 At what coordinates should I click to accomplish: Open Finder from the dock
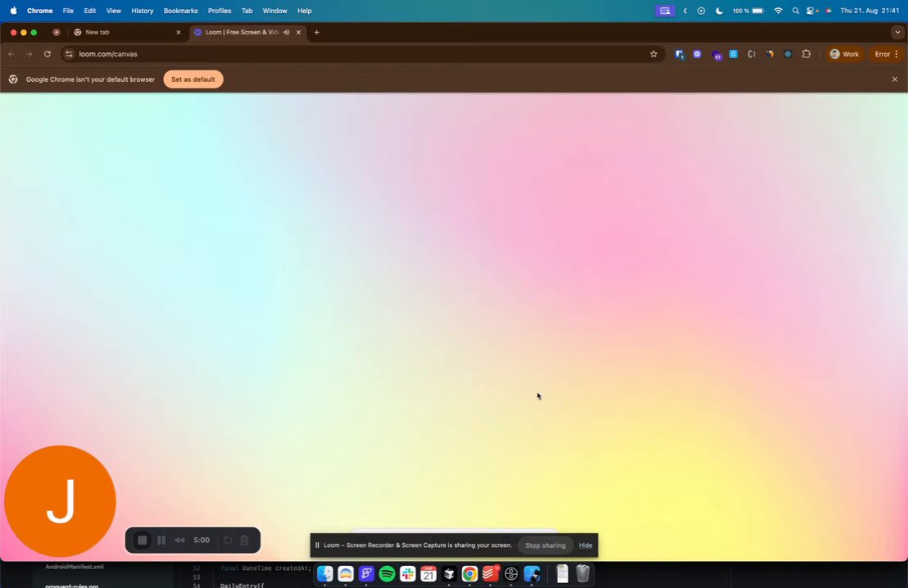pos(325,573)
